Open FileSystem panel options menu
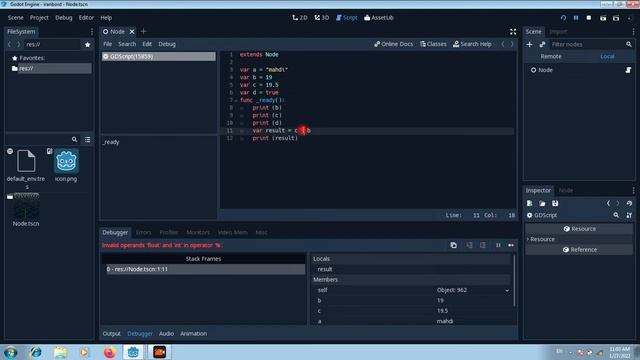 (x=91, y=31)
